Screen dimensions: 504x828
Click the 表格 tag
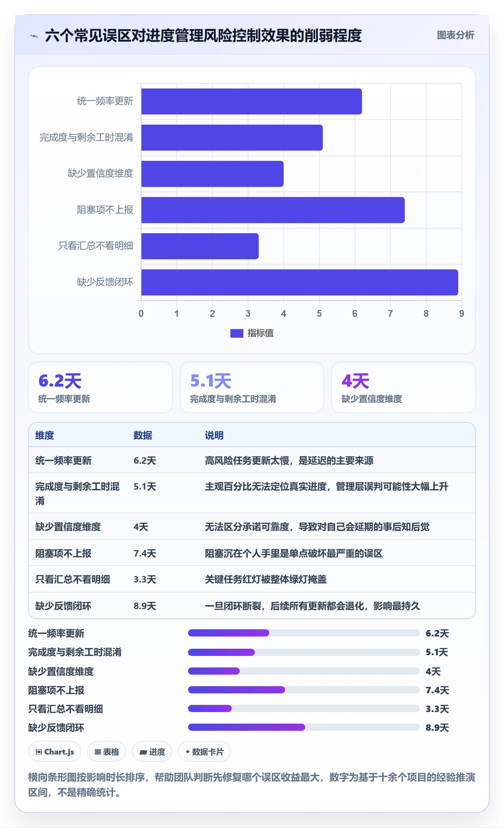pyautogui.click(x=107, y=752)
